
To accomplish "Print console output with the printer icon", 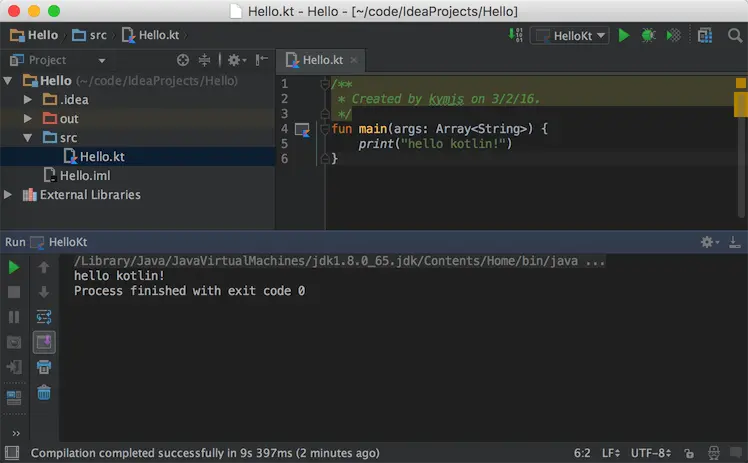I will click(44, 367).
